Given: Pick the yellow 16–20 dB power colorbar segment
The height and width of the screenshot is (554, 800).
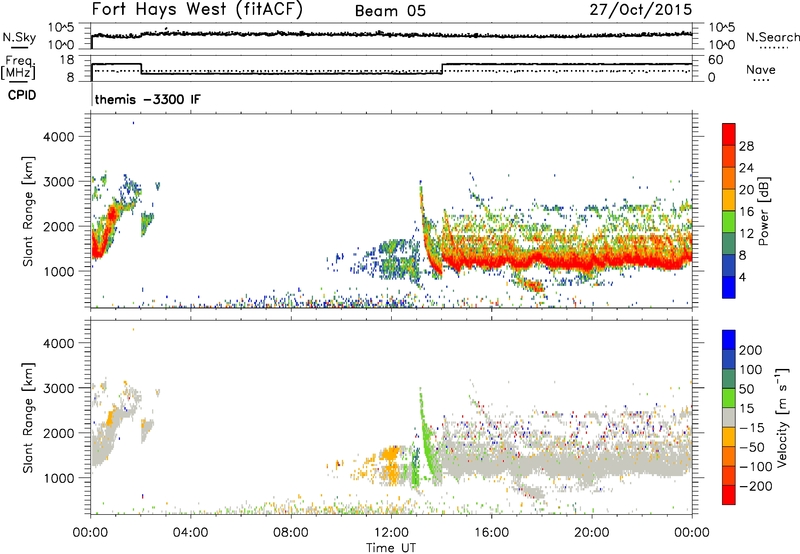Looking at the screenshot, I should [x=729, y=200].
